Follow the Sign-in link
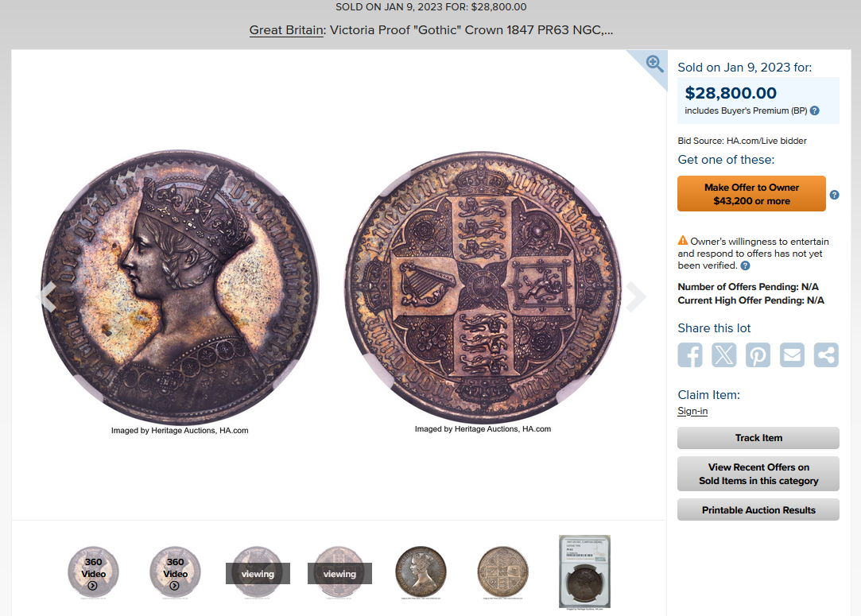 pyautogui.click(x=692, y=411)
